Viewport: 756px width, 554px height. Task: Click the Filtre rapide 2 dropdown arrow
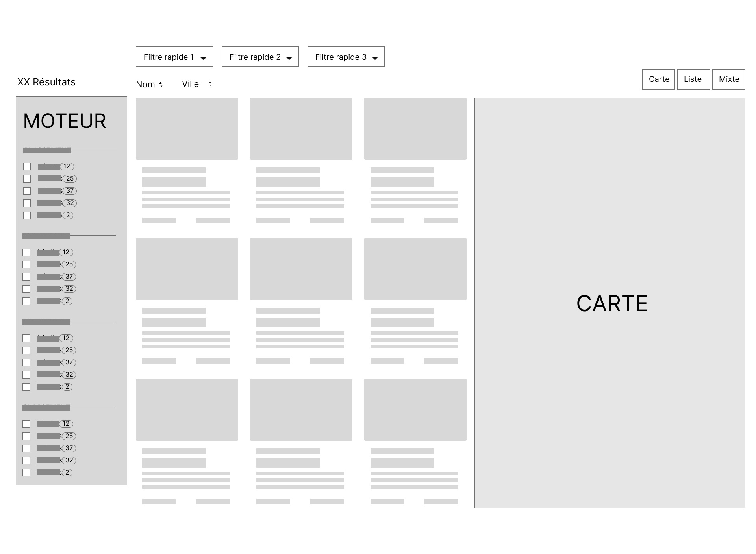pos(289,58)
